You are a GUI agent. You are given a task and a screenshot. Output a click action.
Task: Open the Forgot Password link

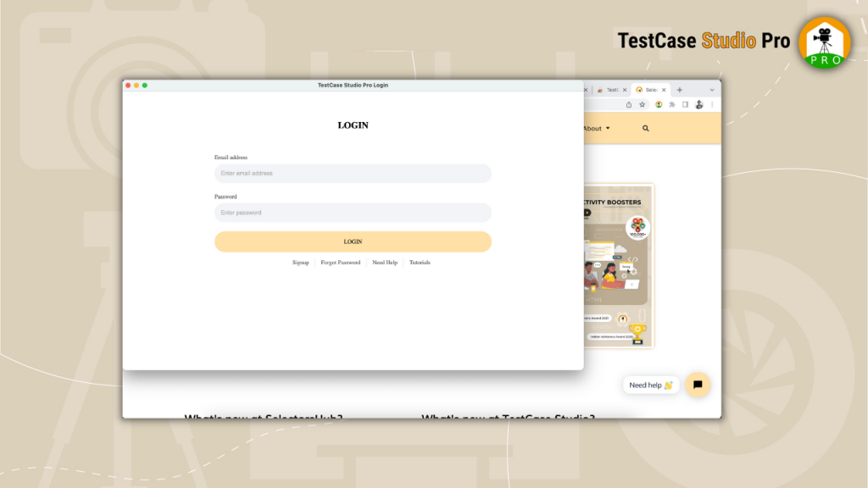click(341, 263)
